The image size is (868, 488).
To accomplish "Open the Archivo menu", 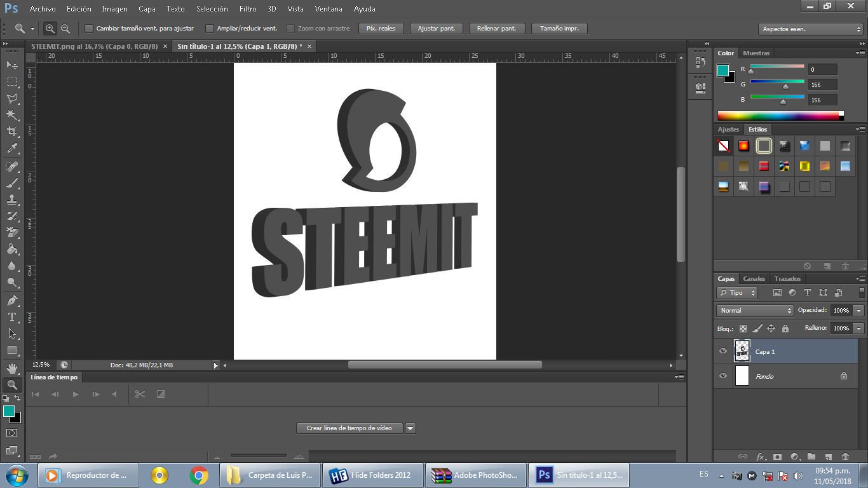I will pos(43,9).
